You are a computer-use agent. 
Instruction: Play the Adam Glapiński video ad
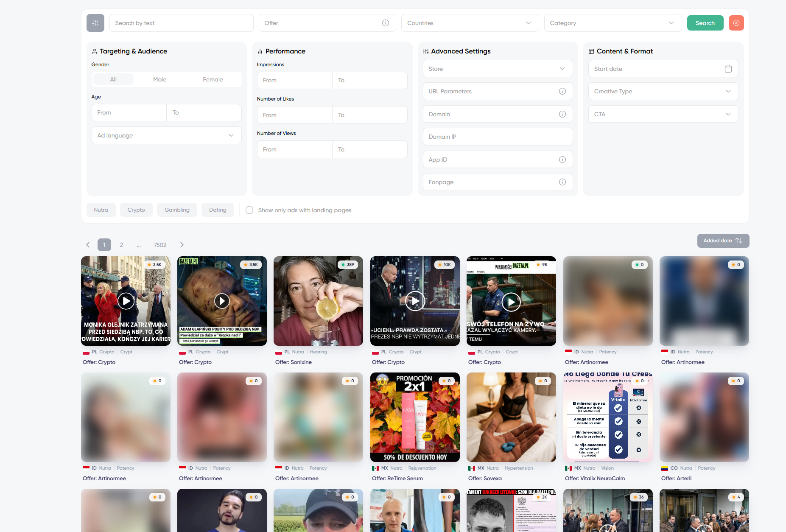coord(222,301)
